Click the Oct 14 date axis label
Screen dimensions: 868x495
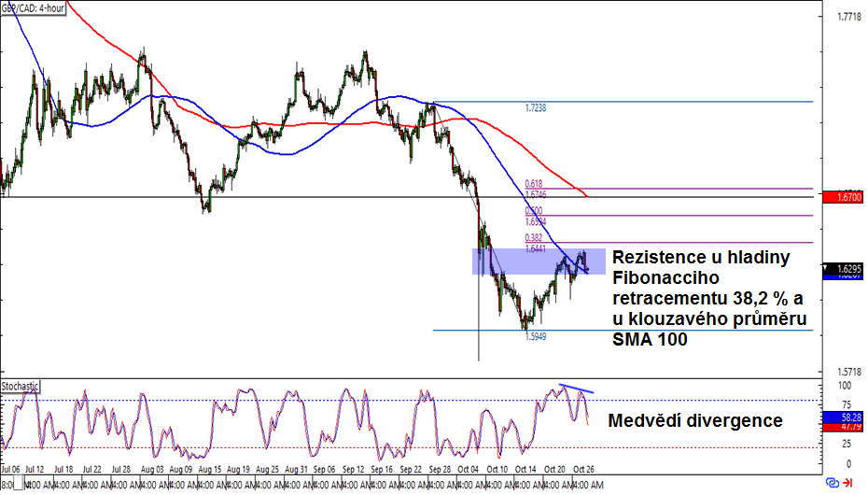[525, 469]
